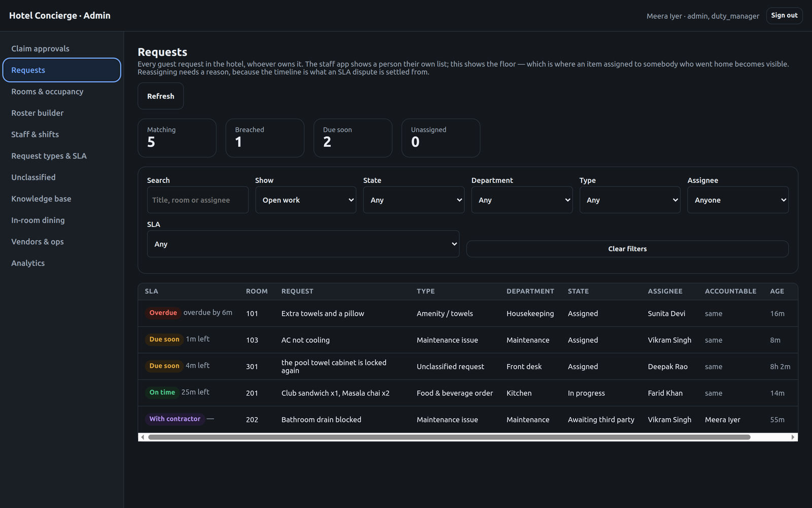Click Kitchen department cell
The width and height of the screenshot is (812, 508).
tap(519, 393)
